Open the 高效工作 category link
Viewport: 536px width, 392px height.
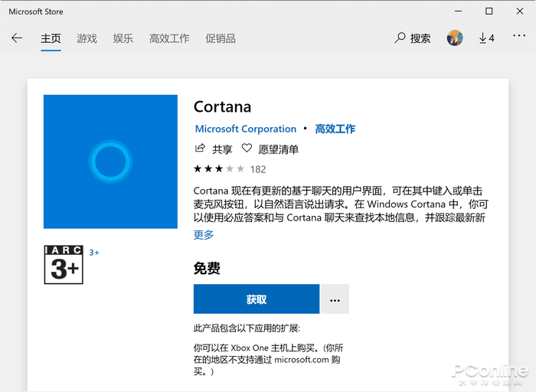[335, 129]
